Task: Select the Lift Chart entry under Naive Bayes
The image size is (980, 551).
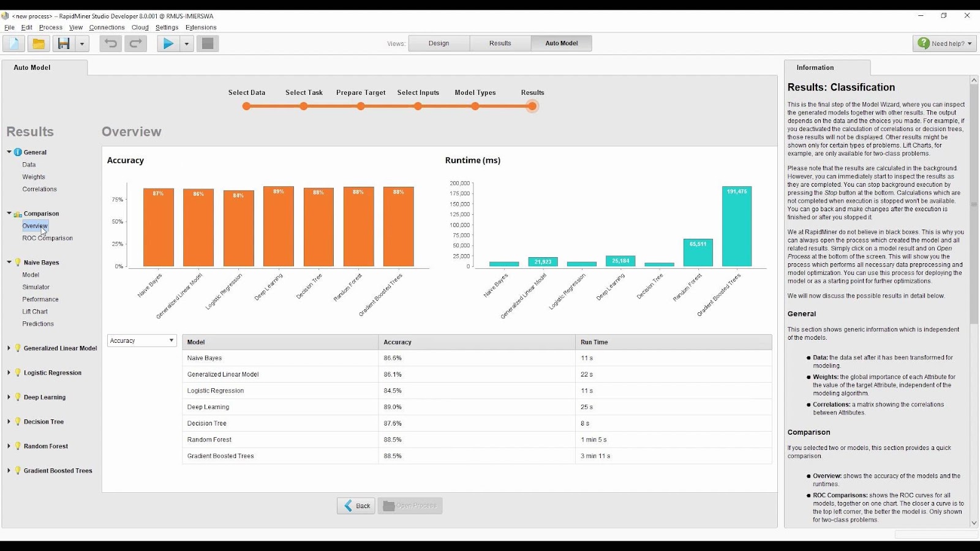Action: (x=35, y=311)
